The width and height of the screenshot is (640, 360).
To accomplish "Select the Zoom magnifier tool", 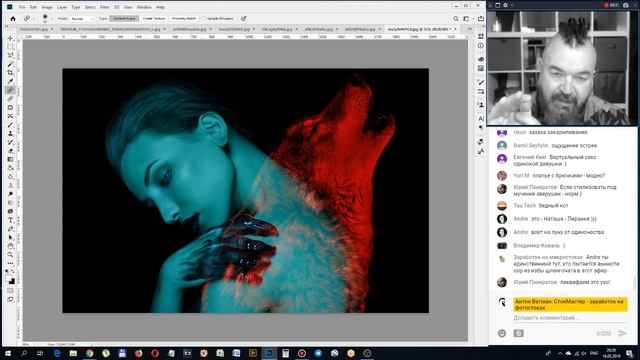I will [11, 255].
